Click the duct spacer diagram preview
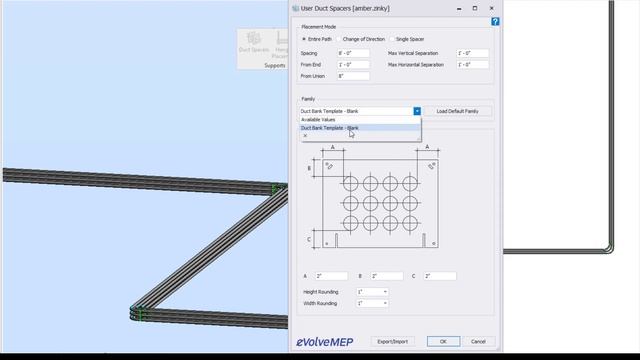 [x=373, y=197]
